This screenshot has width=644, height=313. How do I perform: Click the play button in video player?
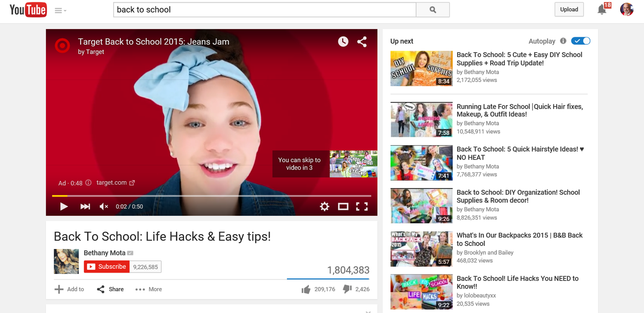coord(64,206)
